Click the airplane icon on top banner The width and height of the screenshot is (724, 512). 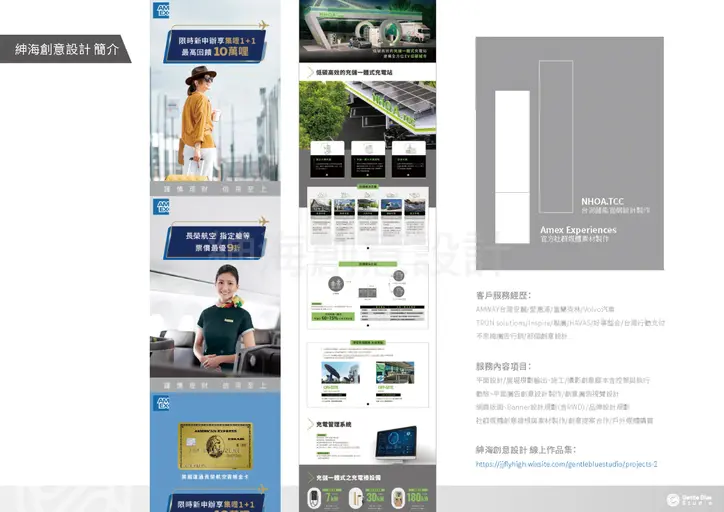click(x=264, y=24)
